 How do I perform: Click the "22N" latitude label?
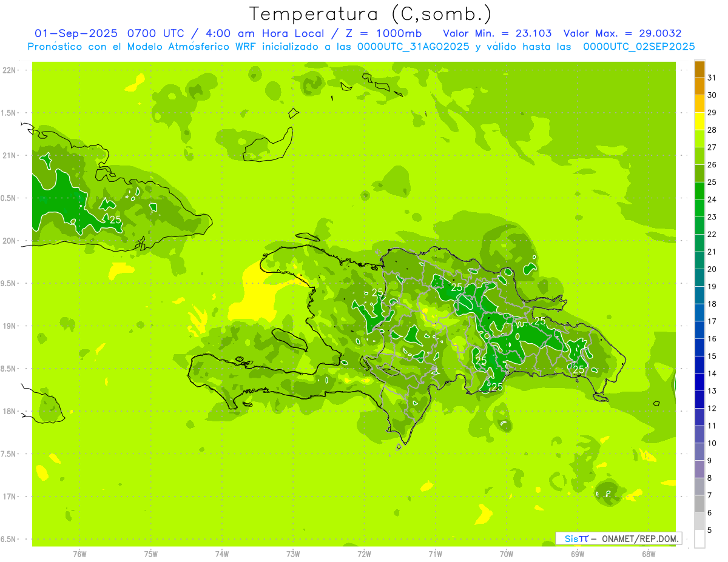[9, 70]
